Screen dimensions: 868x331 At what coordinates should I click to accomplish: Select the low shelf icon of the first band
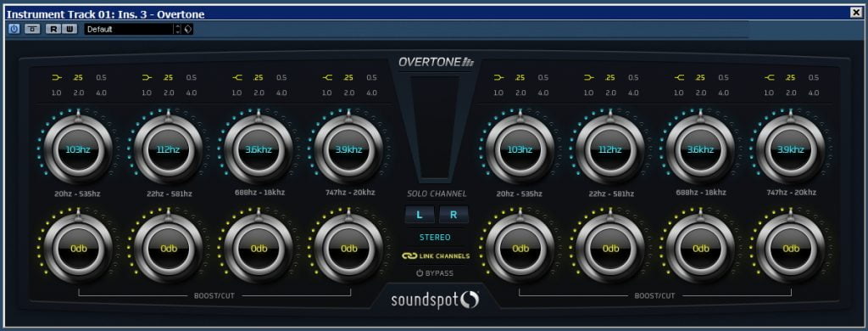[57, 77]
